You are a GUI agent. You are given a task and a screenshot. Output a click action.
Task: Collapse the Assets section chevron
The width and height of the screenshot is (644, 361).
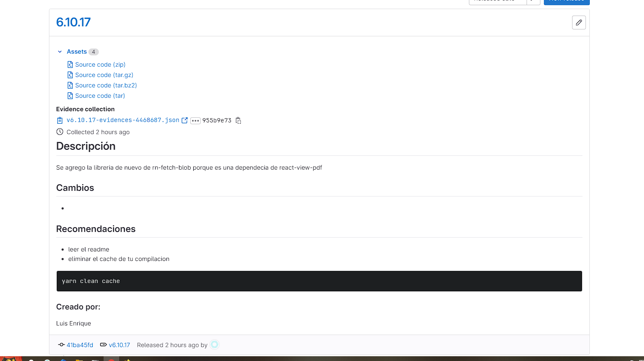point(60,52)
